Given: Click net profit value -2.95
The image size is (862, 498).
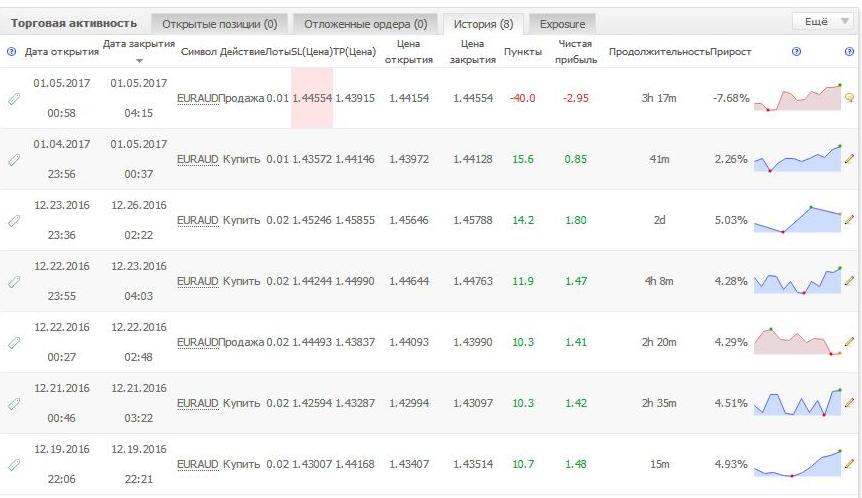Looking at the screenshot, I should pos(576,98).
